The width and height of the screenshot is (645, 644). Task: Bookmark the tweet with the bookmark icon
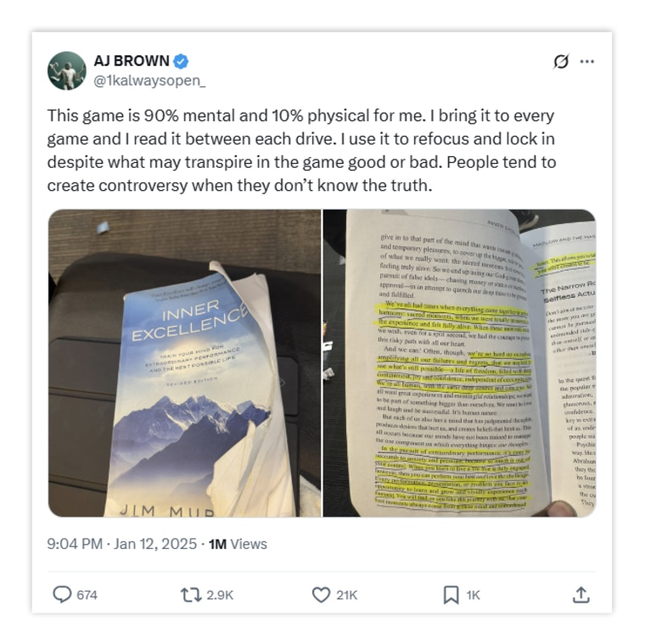451,595
